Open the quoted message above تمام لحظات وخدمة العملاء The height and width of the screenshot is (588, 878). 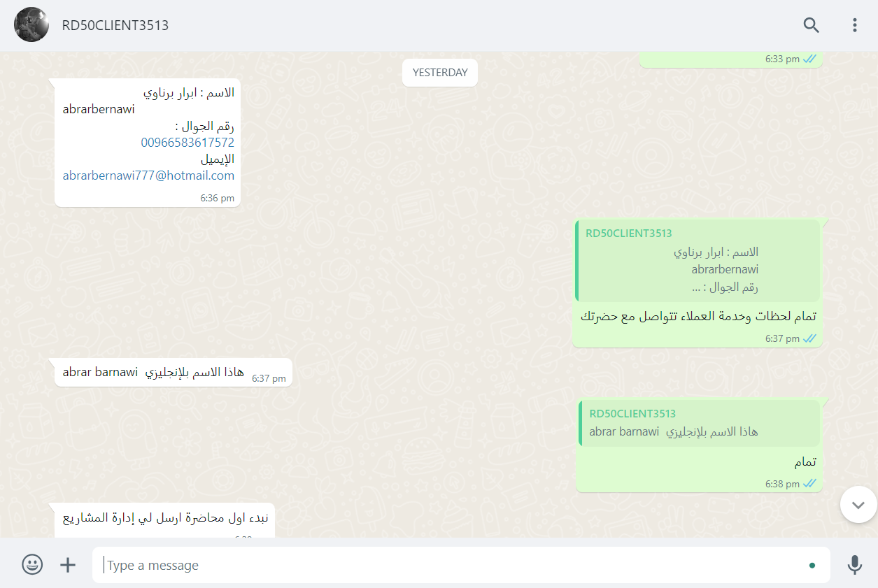[x=698, y=261]
